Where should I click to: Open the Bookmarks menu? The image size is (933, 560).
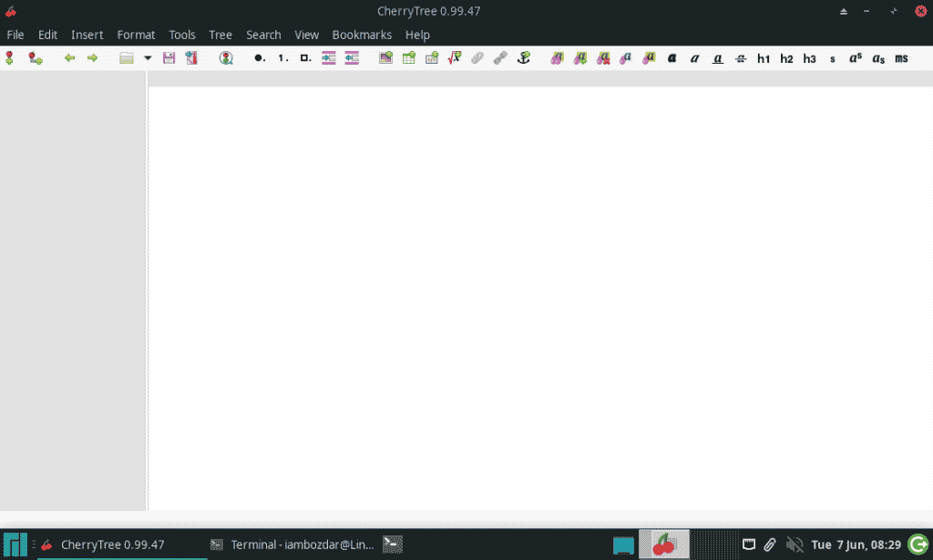pos(362,35)
